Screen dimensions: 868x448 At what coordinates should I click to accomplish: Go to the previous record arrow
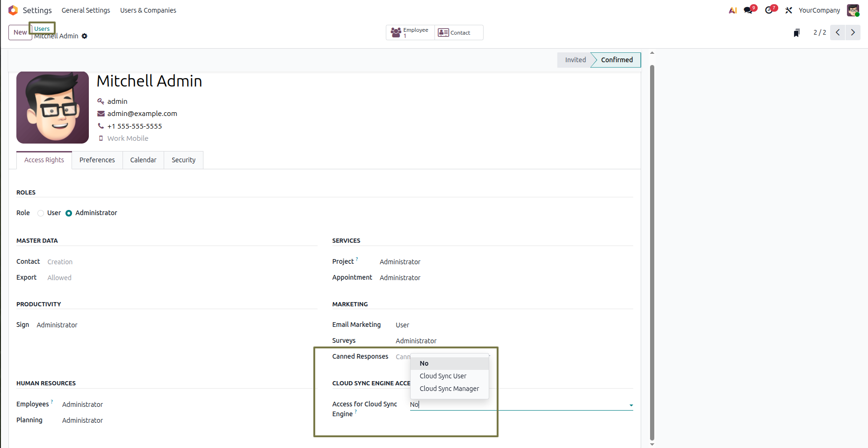point(838,32)
